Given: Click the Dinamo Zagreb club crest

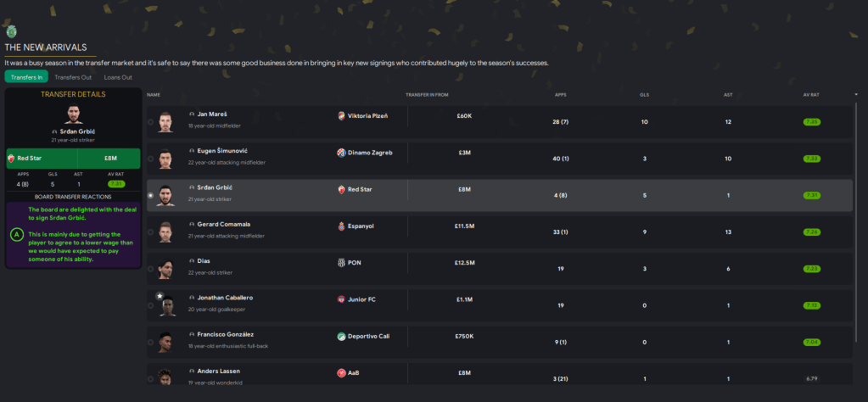Looking at the screenshot, I should (341, 153).
